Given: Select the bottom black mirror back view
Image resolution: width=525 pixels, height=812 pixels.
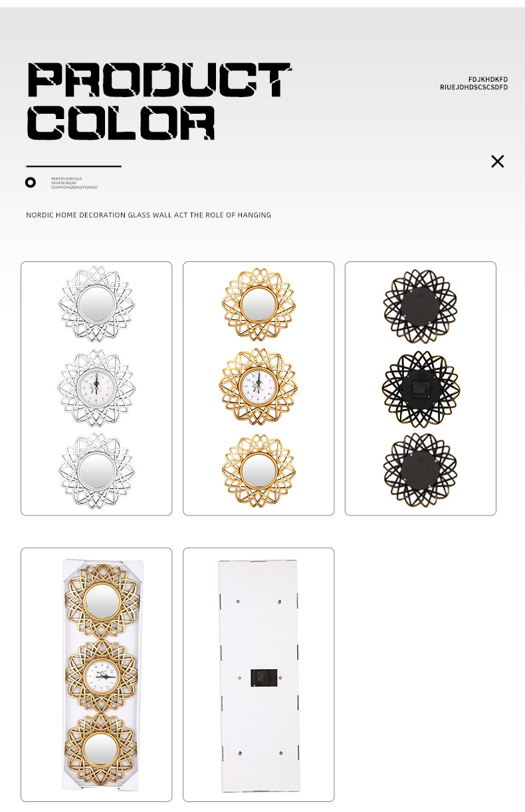Looking at the screenshot, I should [421, 470].
